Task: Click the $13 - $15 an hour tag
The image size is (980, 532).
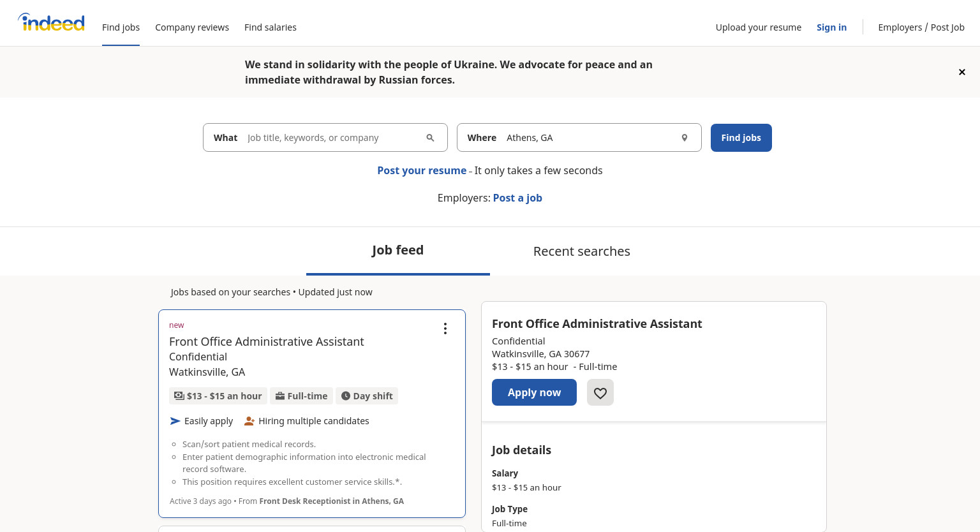Action: point(218,396)
